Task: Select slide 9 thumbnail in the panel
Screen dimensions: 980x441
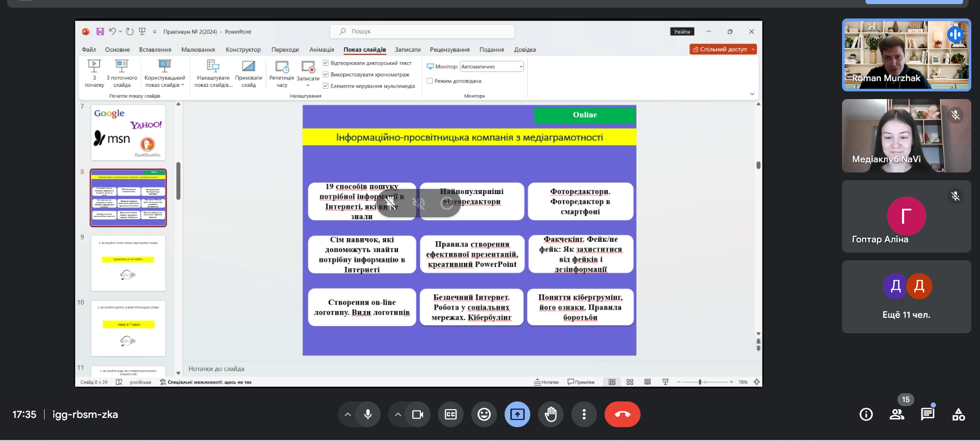Action: click(128, 263)
